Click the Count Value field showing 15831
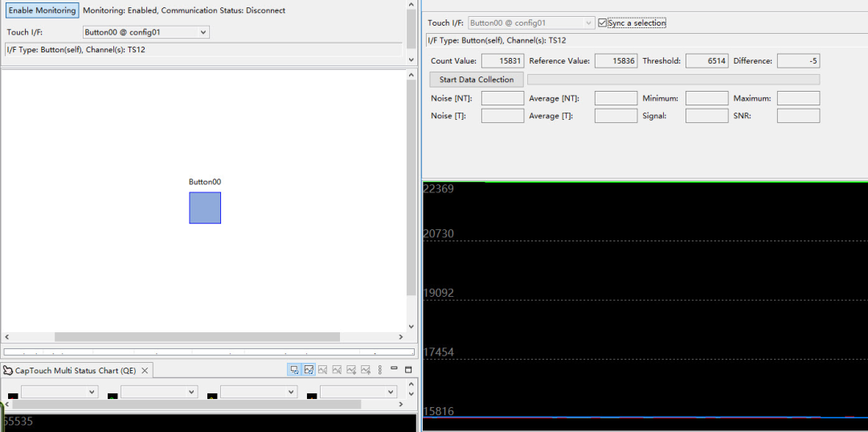This screenshot has width=868, height=432. [x=502, y=61]
